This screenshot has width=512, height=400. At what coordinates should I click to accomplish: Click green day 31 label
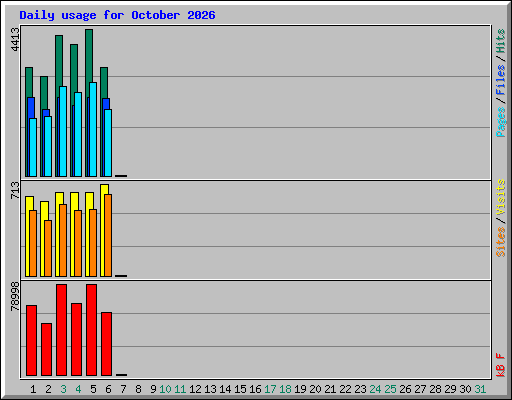pos(480,389)
